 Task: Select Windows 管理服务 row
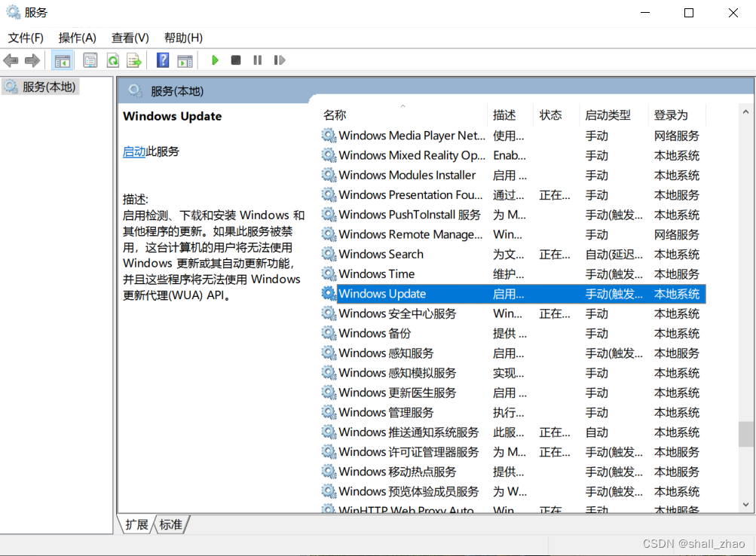[513, 412]
